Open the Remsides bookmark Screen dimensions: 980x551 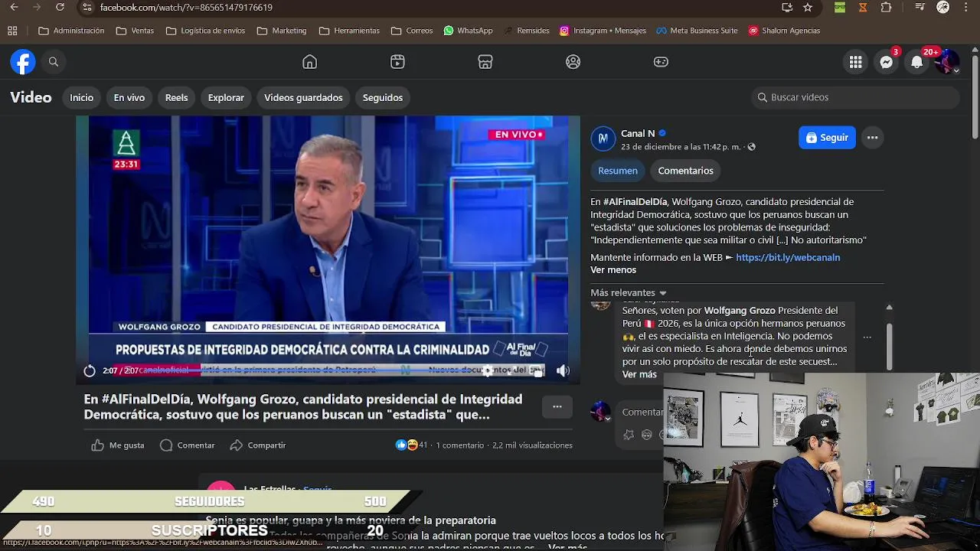tap(527, 31)
